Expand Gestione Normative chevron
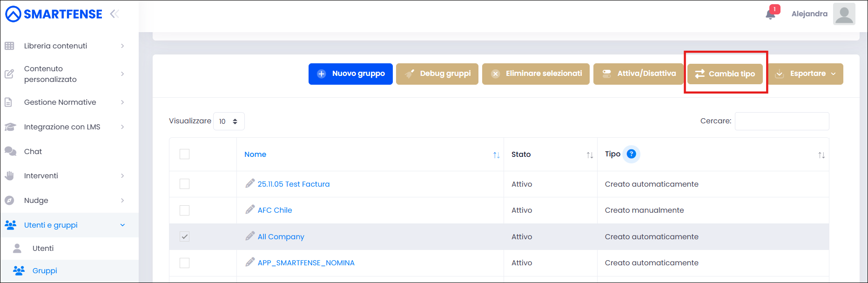 (122, 102)
